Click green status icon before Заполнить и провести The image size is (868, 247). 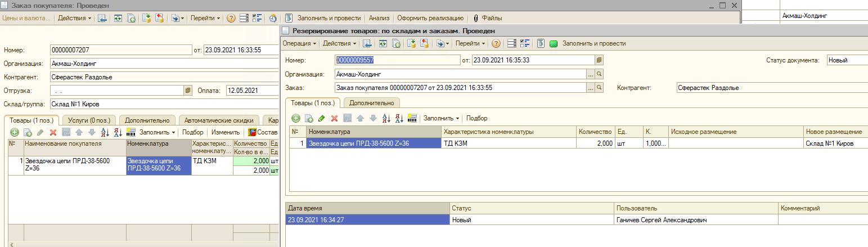tap(554, 43)
